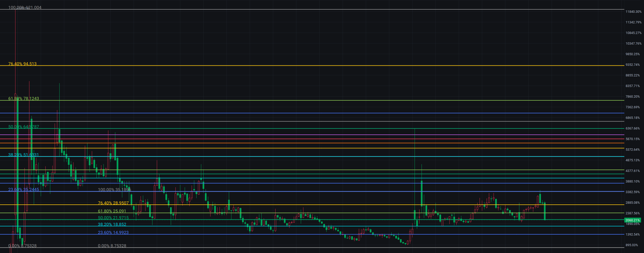This screenshot has height=253, width=644.
Task: Click the 38.20% 51.6331 level label
Action: 24,155
